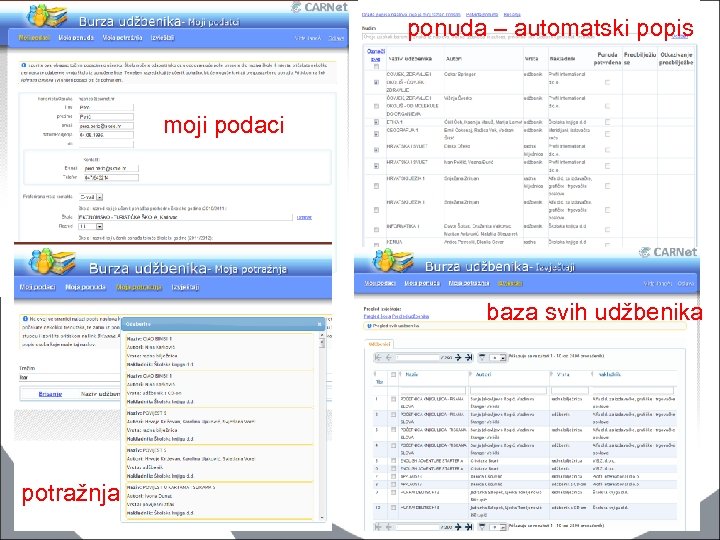Select POVIJEST 5 radna bilježnica result in popup
This screenshot has width=720, height=540.
click(220, 426)
